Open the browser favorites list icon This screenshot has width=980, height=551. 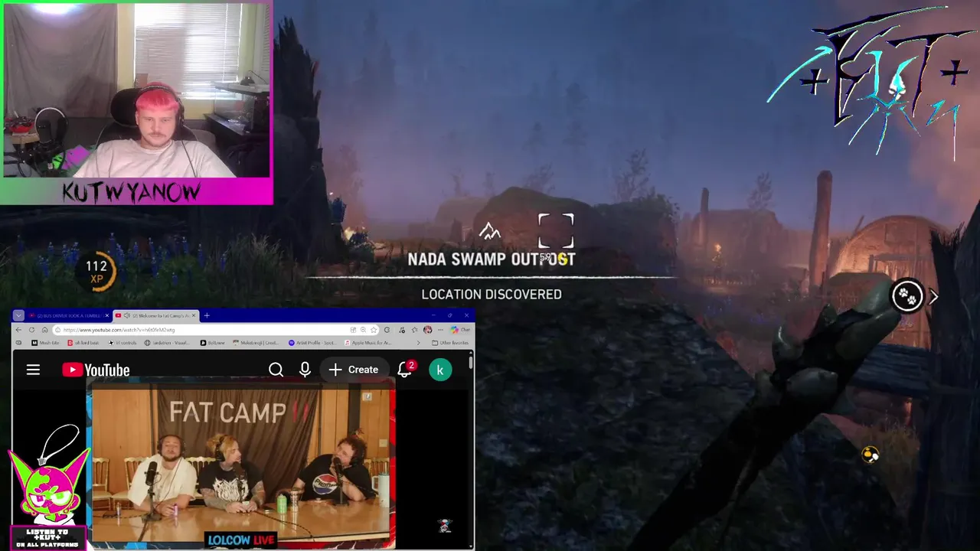coord(414,330)
